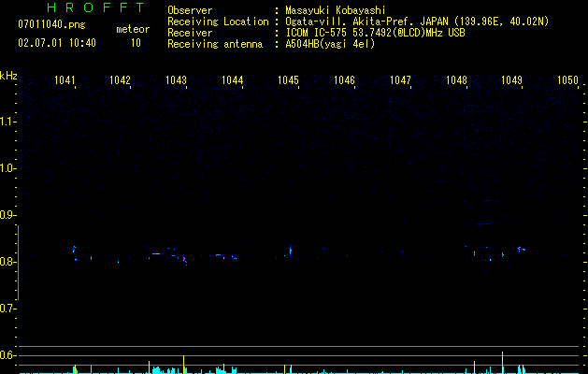Click the yellow meteor spike at 1043
Image resolution: width=588 pixels, height=374 pixels.
183,365
